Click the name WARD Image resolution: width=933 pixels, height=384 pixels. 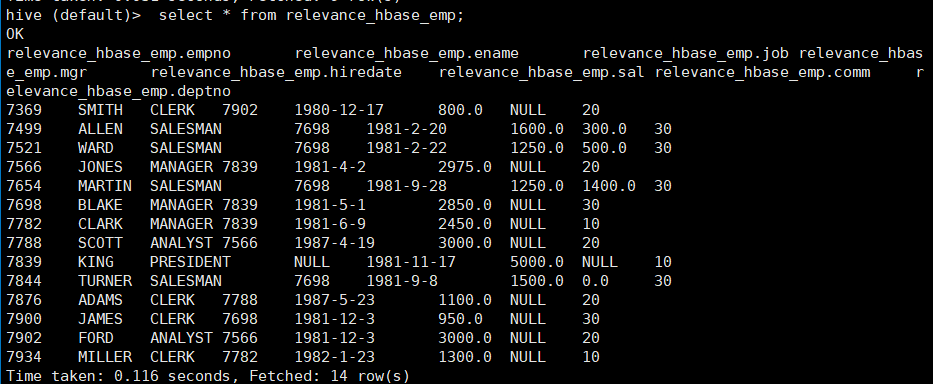[96, 148]
